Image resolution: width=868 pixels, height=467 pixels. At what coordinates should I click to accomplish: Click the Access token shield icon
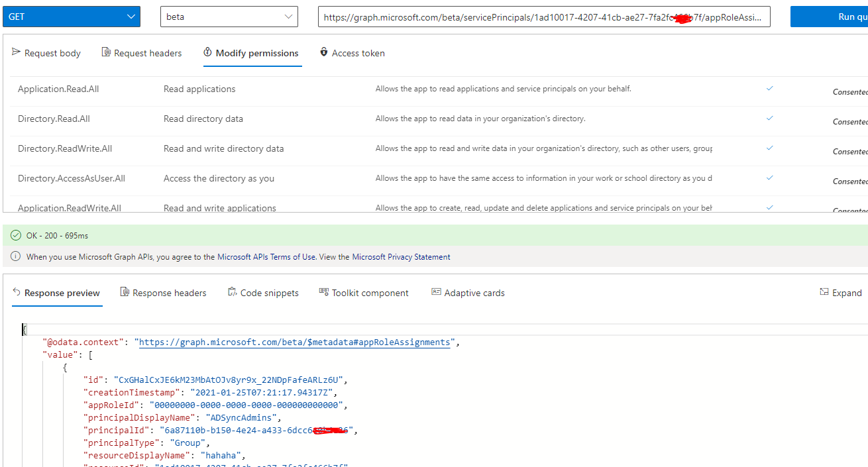(324, 52)
